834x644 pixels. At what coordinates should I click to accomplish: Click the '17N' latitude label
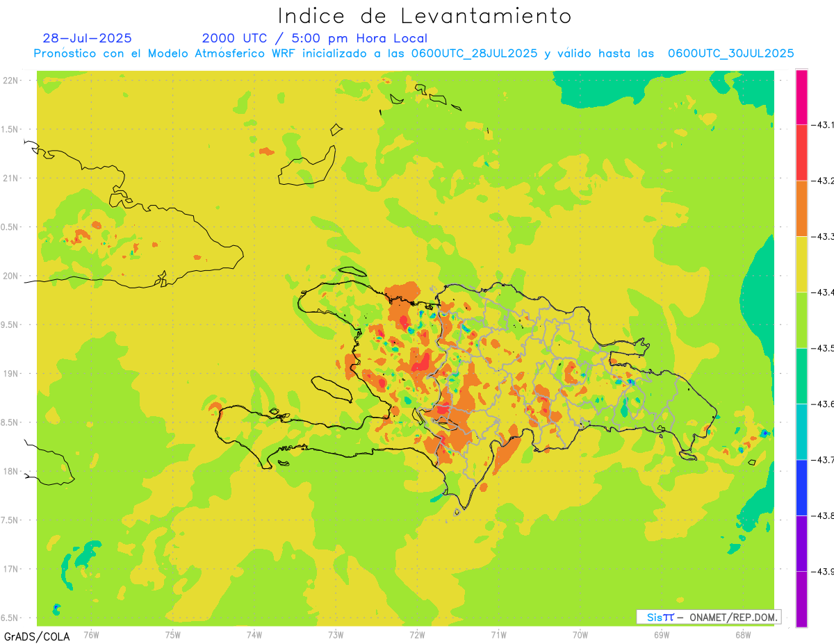point(11,569)
